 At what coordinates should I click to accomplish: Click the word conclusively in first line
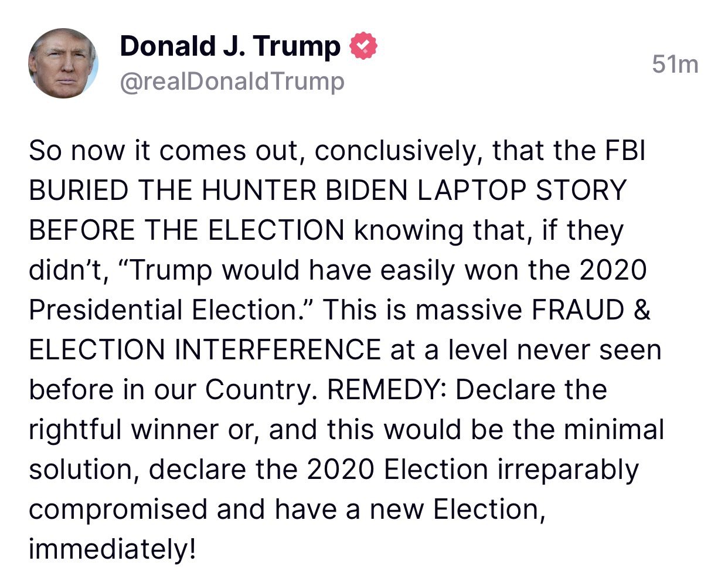tap(396, 151)
